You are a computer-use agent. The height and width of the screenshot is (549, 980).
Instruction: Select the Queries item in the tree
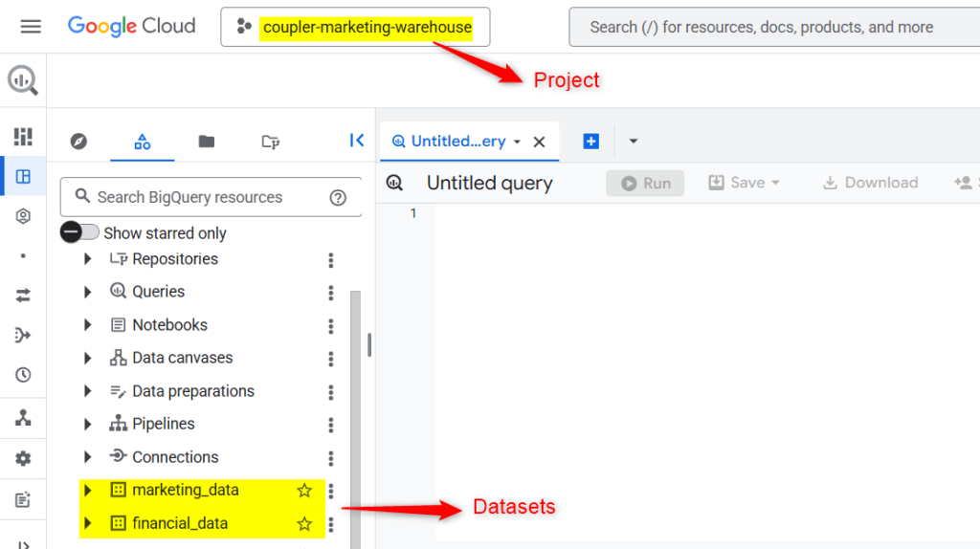click(158, 292)
